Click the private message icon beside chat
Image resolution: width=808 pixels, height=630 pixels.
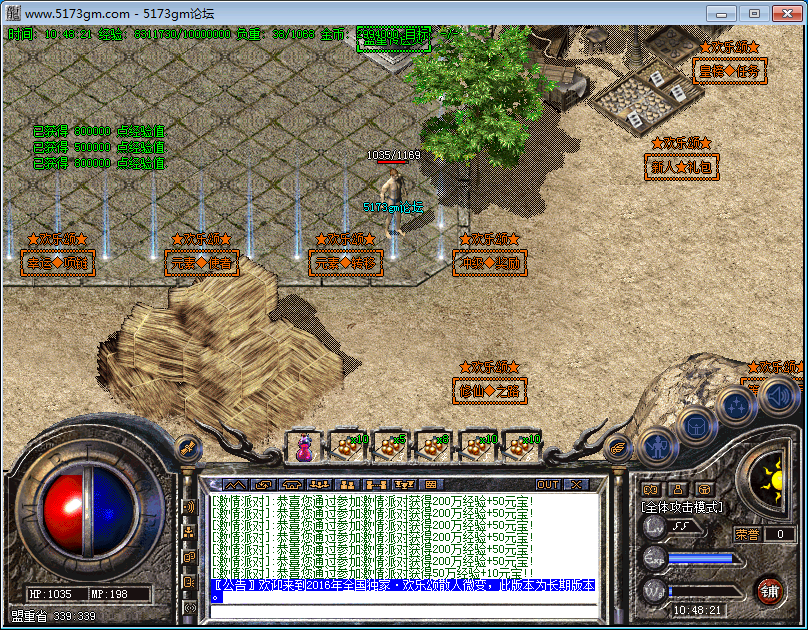click(x=189, y=582)
